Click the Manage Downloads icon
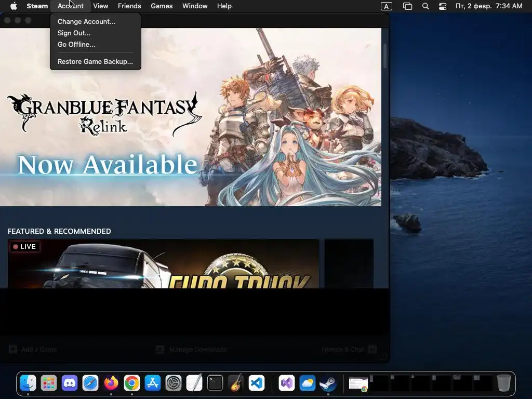The width and height of the screenshot is (532, 399). (x=160, y=350)
